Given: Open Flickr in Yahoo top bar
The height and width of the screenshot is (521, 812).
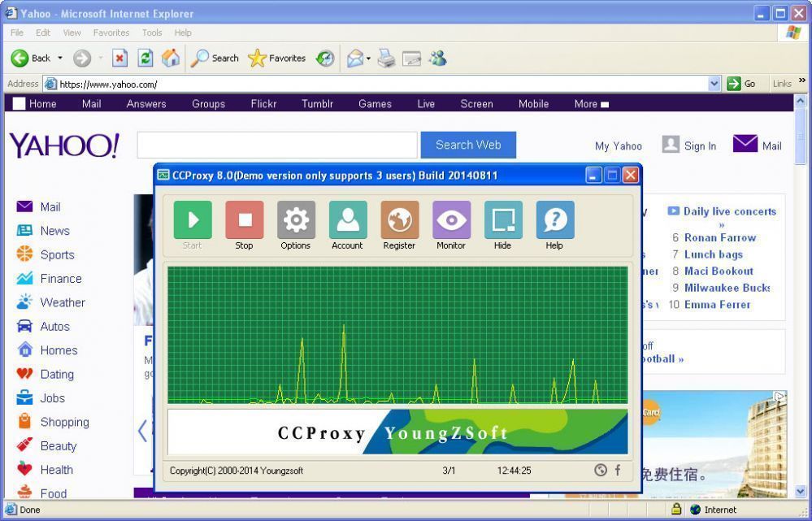Looking at the screenshot, I should point(263,103).
